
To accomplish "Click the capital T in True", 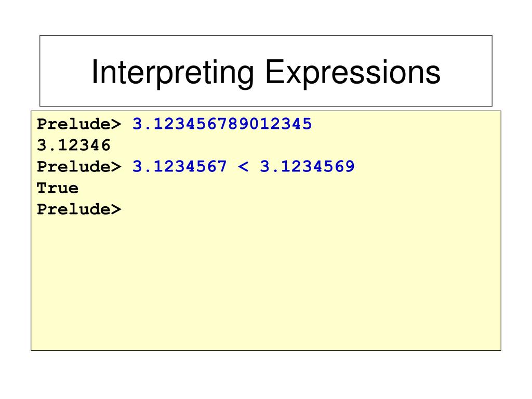I will point(42,188).
